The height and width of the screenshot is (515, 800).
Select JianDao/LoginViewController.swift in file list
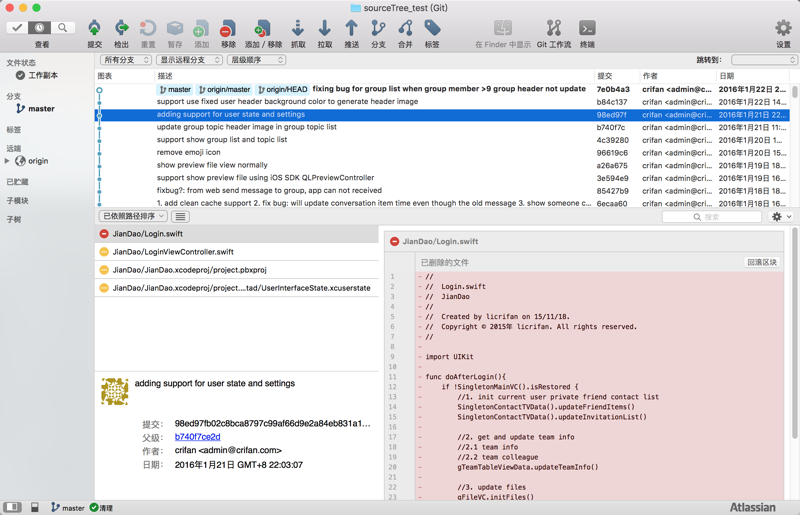click(x=173, y=252)
